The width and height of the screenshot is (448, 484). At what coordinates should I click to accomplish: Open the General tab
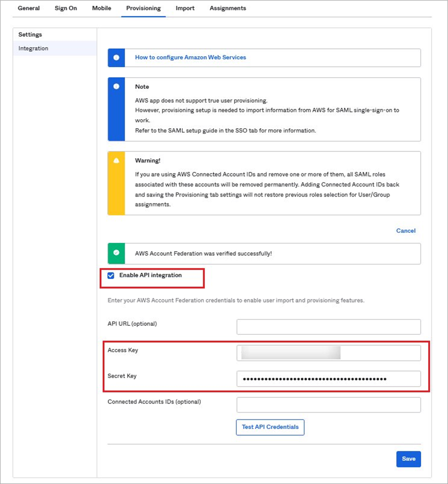click(29, 8)
